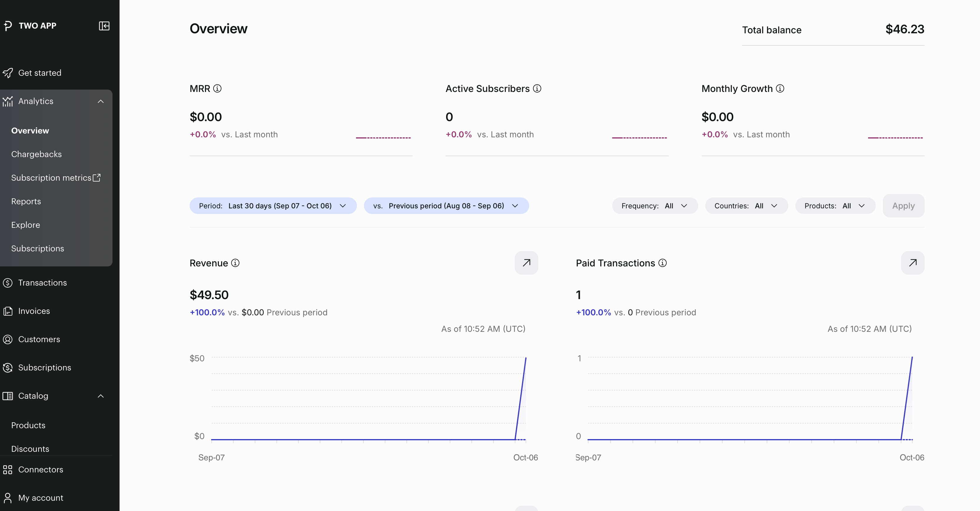Click the Apply filters button
Screen dimensions: 980x511
point(903,206)
